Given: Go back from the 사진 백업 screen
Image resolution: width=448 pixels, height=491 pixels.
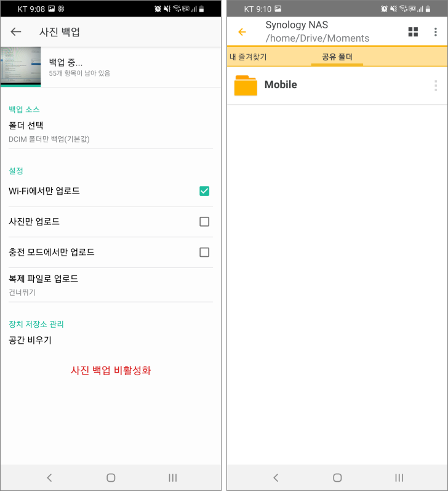Looking at the screenshot, I should pyautogui.click(x=15, y=31).
